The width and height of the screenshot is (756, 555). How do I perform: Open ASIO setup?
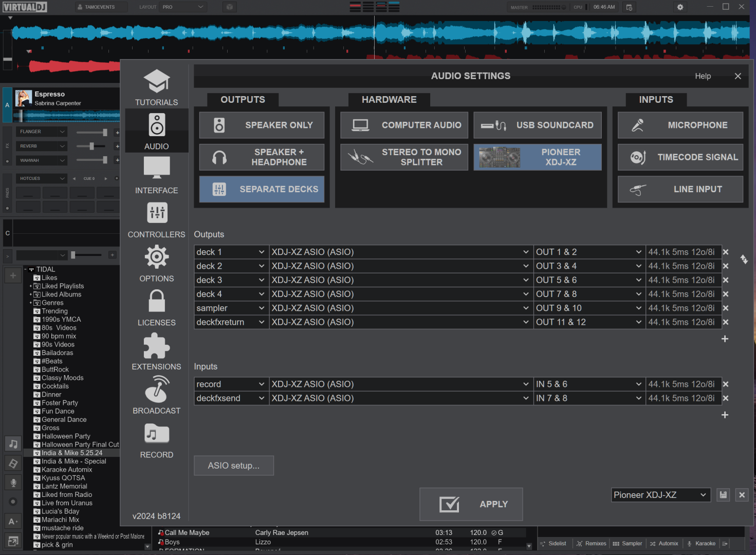(234, 466)
